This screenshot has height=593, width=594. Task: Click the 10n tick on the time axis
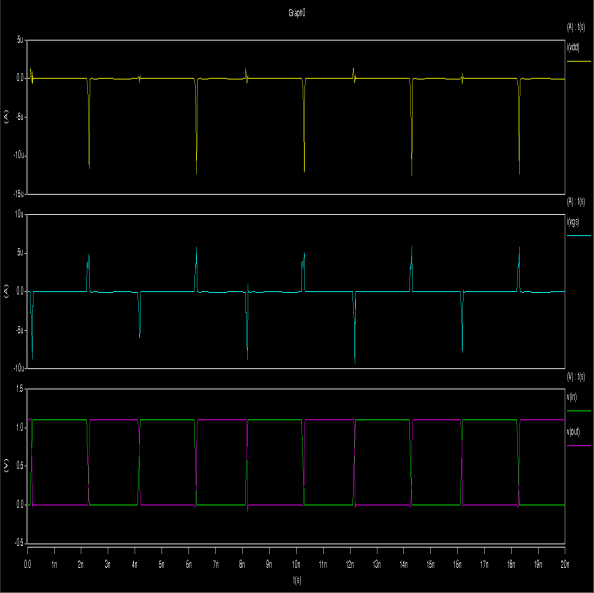(x=296, y=564)
